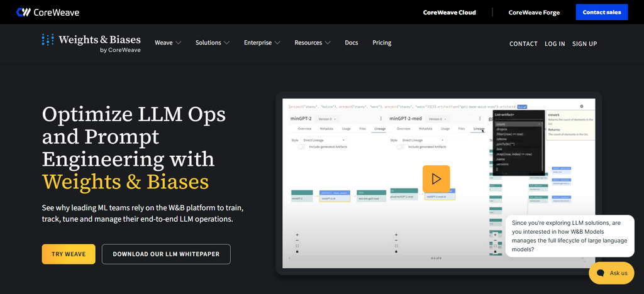This screenshot has height=294, width=644.
Task: Open Direct Lineage style dropdown in minGPT-2-med panel
Action: (423, 140)
